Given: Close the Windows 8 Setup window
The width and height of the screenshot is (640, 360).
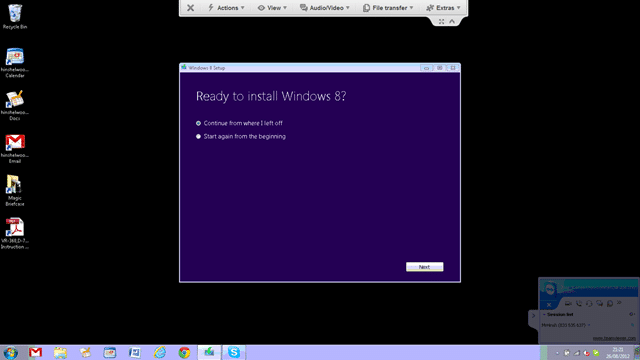Looking at the screenshot, I should 453,68.
